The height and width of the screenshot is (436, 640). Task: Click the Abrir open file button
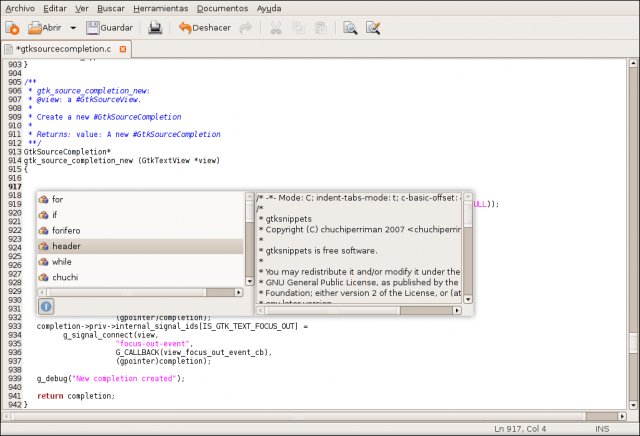(43, 28)
